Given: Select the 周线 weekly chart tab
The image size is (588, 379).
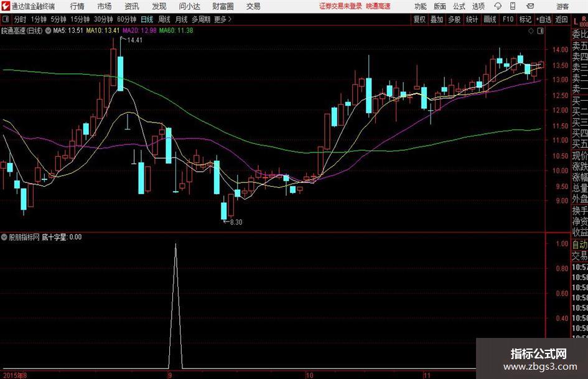Looking at the screenshot, I should click(164, 19).
